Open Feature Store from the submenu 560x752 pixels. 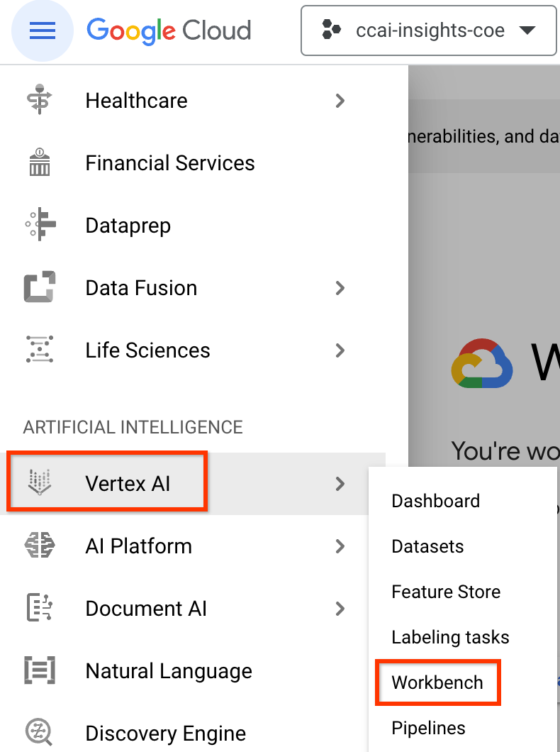point(446,592)
